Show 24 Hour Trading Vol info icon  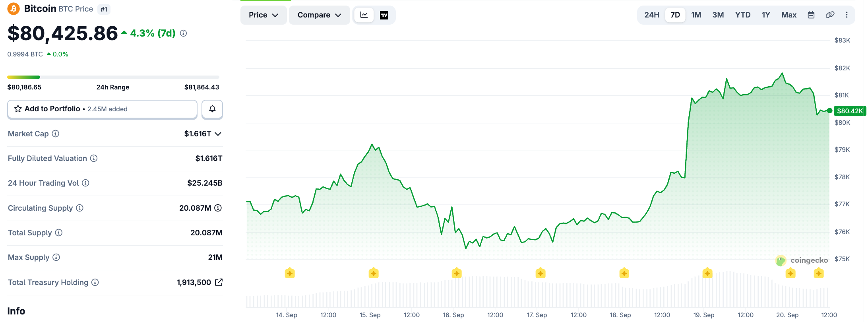click(85, 183)
